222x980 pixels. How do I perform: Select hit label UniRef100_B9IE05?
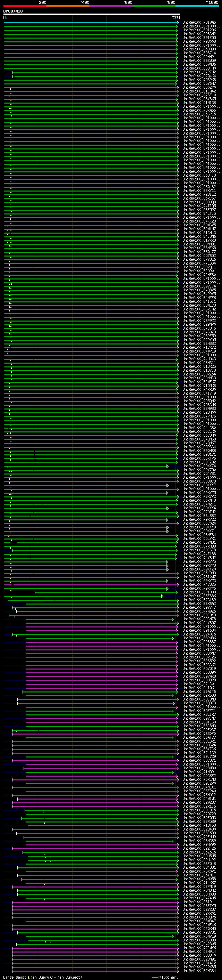[199, 38]
